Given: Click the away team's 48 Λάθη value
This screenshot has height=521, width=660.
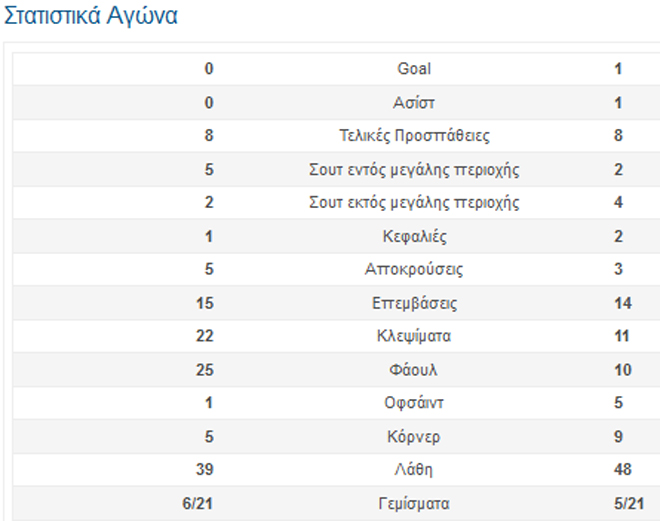Looking at the screenshot, I should [x=622, y=471].
